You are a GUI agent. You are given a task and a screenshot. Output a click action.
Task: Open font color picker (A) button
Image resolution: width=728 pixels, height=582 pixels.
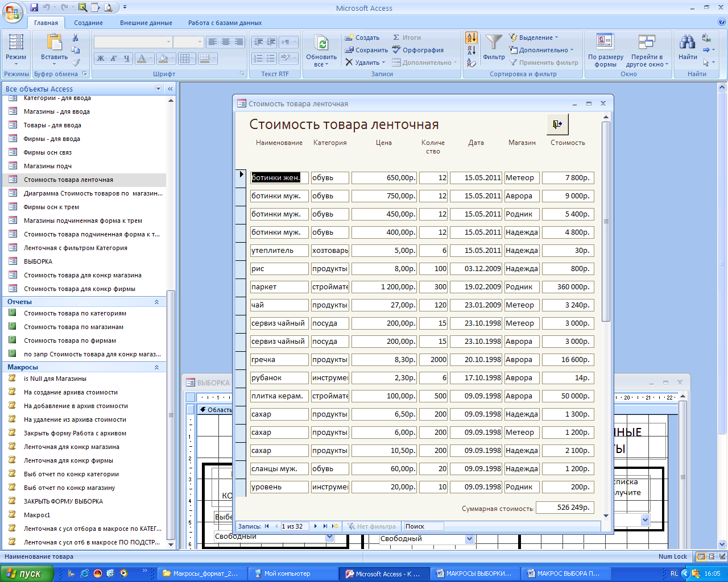[x=145, y=58]
